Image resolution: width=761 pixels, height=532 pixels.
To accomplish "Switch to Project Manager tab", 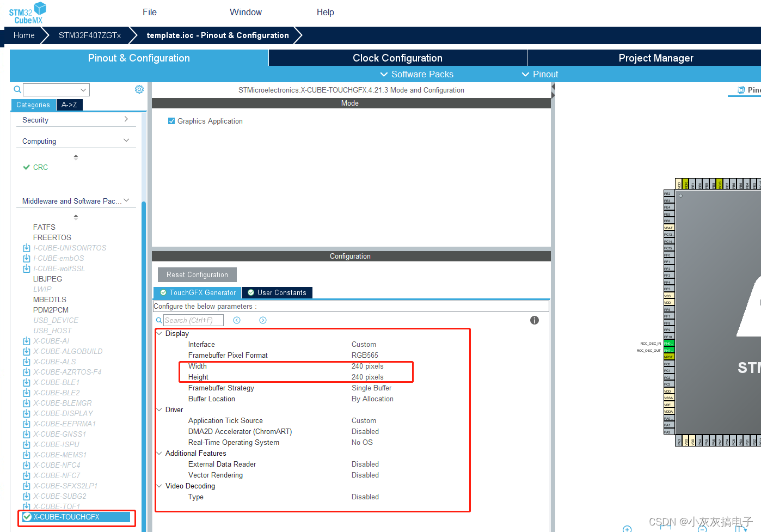I will pyautogui.click(x=656, y=58).
